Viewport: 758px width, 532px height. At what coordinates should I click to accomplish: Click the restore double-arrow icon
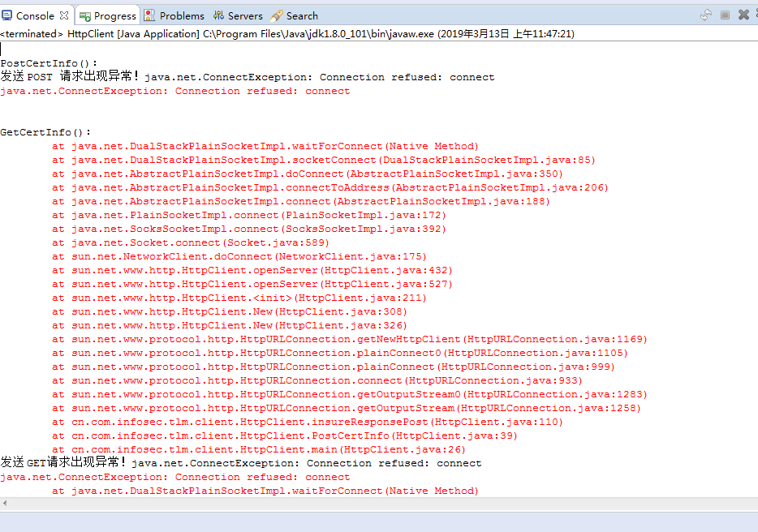[705, 13]
